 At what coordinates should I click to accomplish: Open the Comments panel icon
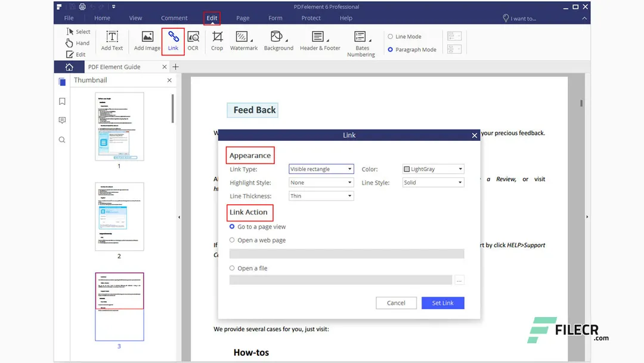62,120
